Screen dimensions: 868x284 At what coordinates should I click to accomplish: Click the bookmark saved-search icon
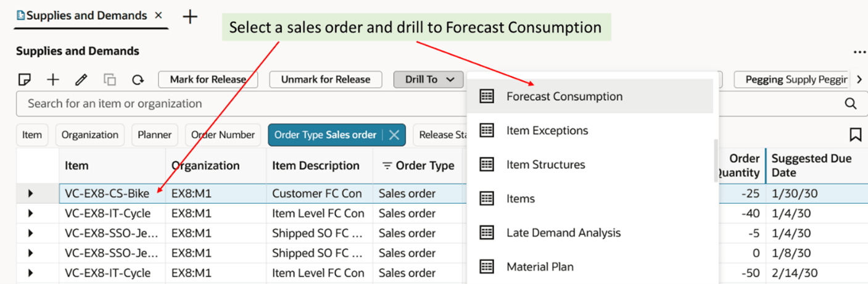click(x=855, y=135)
